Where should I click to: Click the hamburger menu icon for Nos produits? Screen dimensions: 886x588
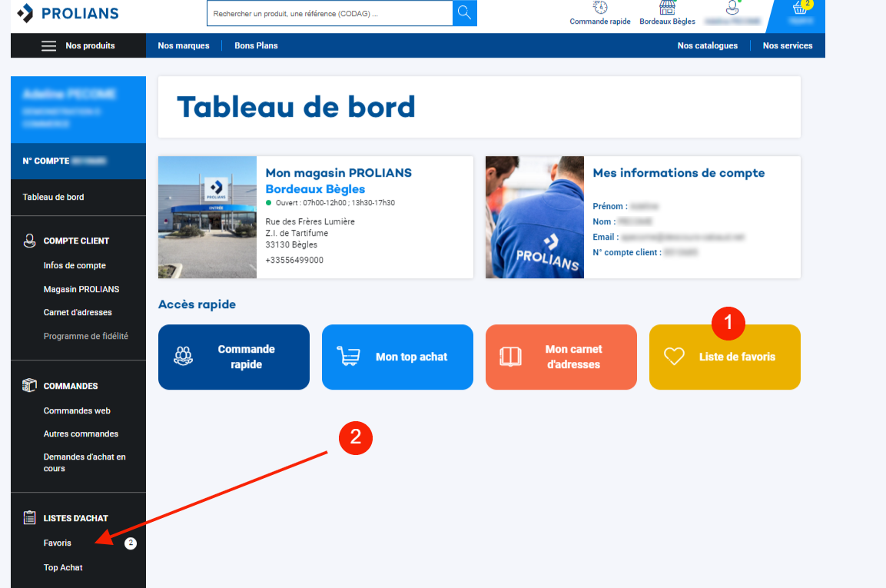pyautogui.click(x=48, y=46)
